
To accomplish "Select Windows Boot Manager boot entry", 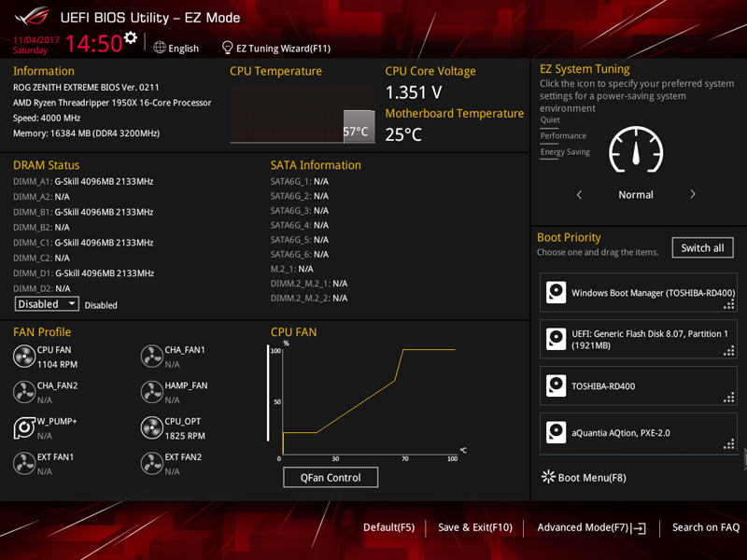I will (x=639, y=292).
